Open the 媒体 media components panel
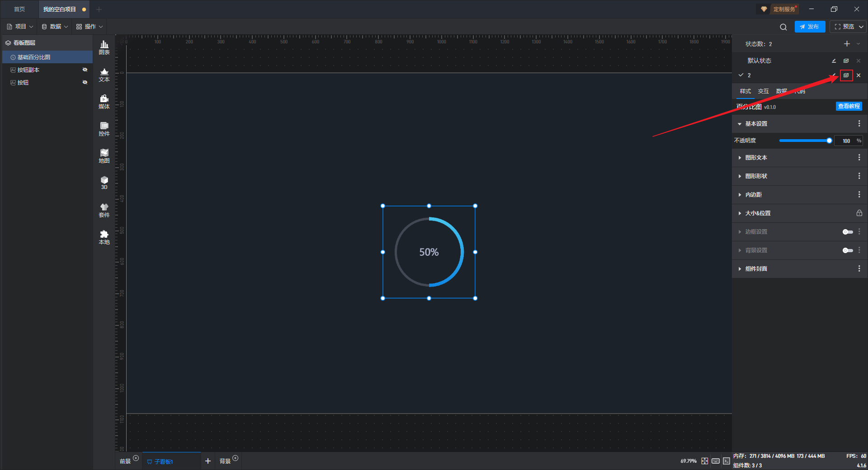Viewport: 868px width, 470px height. tap(104, 102)
